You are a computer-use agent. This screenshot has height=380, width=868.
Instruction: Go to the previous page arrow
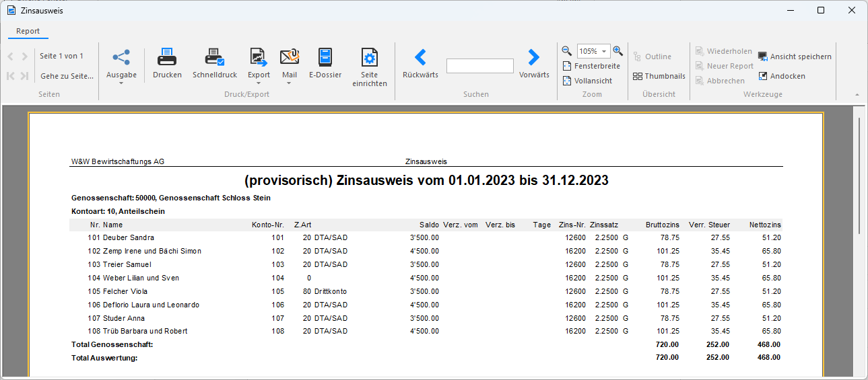coord(11,56)
